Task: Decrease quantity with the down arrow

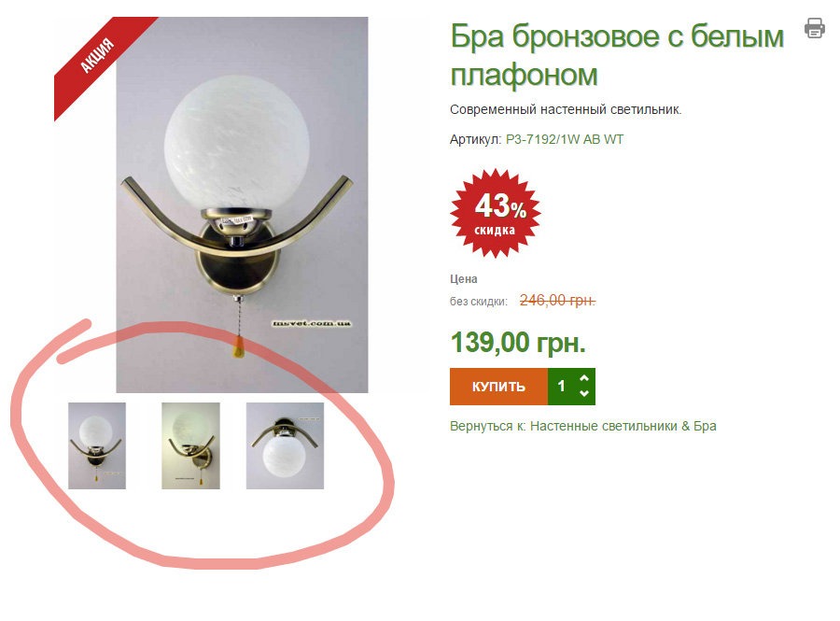Action: [x=584, y=394]
